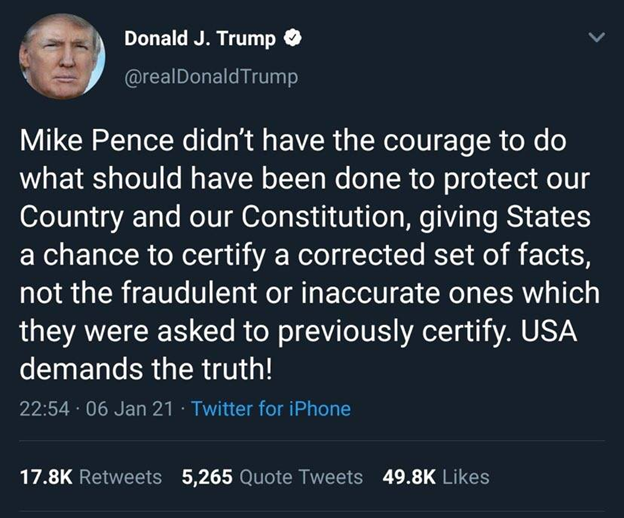View the 17.8K Retweets list
This screenshot has width=624, height=518.
pos(91,477)
